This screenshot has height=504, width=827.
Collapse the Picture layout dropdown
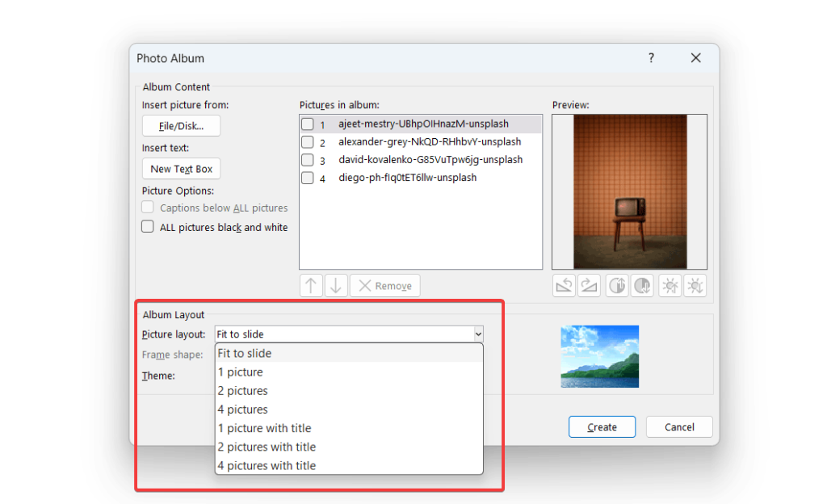click(x=479, y=334)
